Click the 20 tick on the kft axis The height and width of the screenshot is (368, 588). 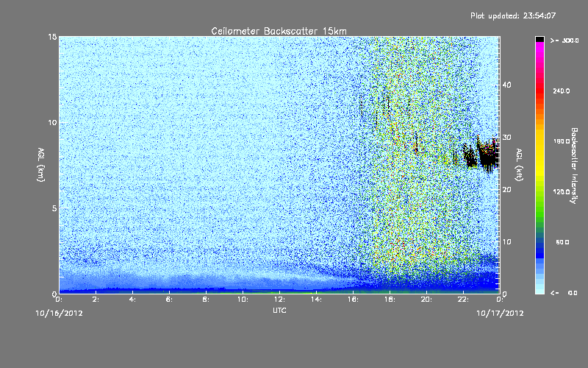coord(506,190)
